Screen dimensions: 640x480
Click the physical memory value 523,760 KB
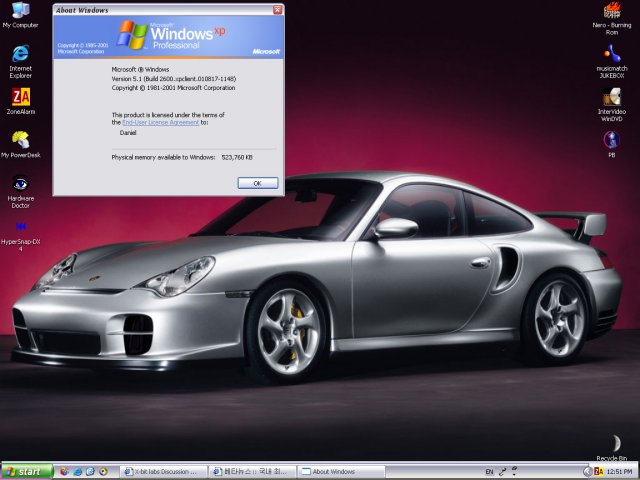[x=237, y=157]
